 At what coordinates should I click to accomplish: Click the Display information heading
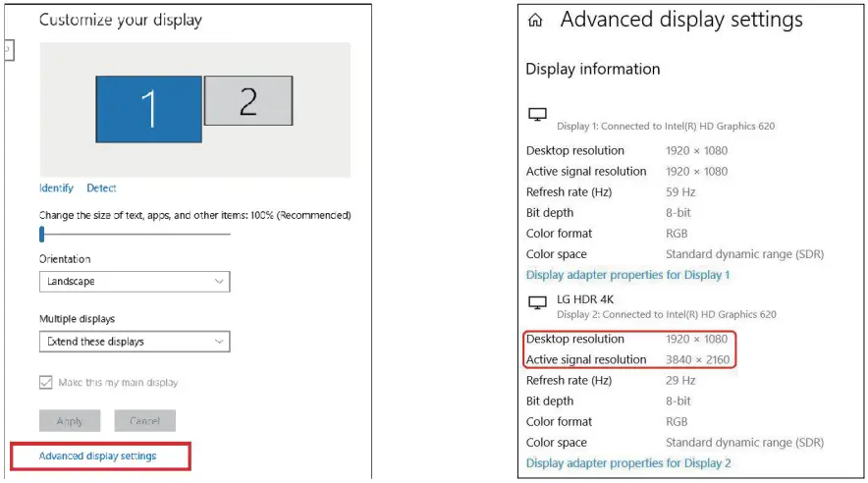pyautogui.click(x=592, y=69)
